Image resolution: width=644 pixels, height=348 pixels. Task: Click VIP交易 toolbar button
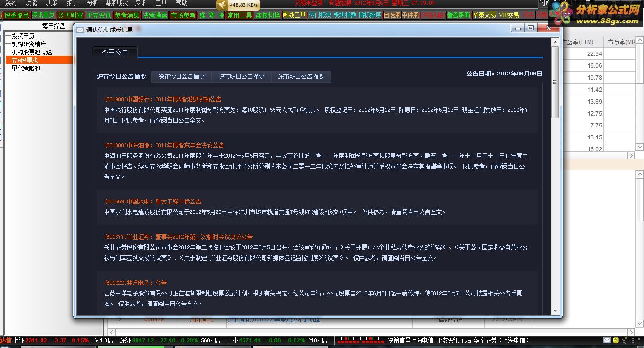point(509,15)
